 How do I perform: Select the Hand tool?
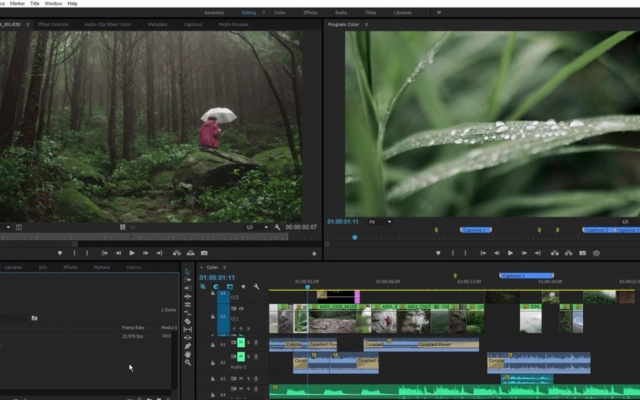[187, 354]
